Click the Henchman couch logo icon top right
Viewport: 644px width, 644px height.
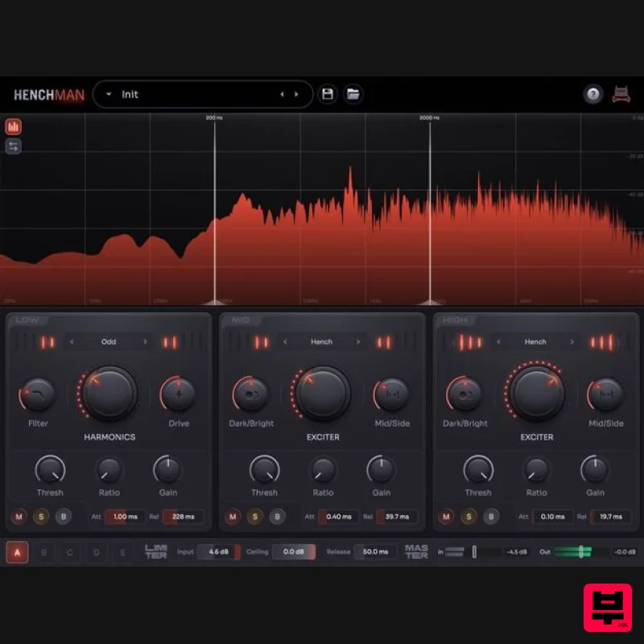623,94
